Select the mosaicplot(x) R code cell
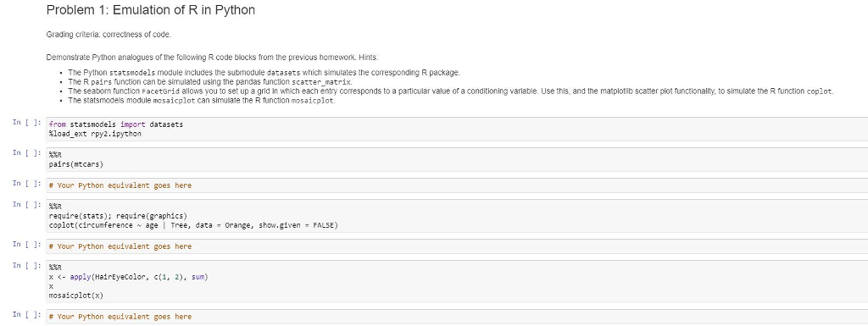The width and height of the screenshot is (868, 326). coord(457,281)
